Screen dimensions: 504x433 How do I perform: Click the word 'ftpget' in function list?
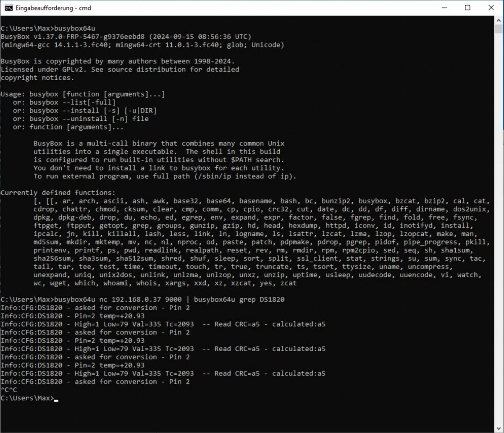tap(46, 226)
